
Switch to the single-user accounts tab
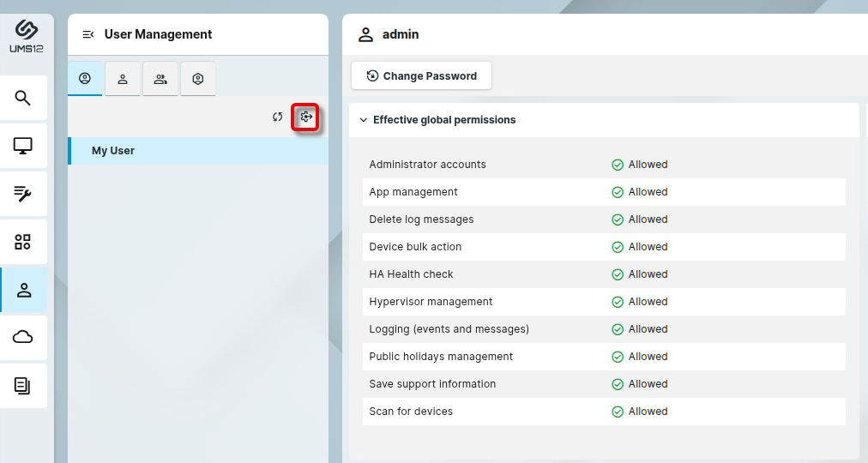(x=123, y=79)
